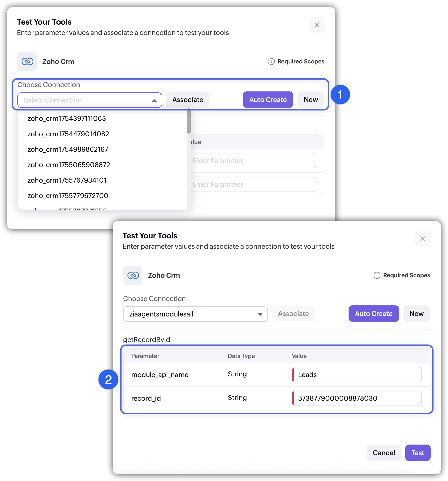Viewport: 448px width, 481px height.
Task: Click the Cancel button
Action: [384, 453]
